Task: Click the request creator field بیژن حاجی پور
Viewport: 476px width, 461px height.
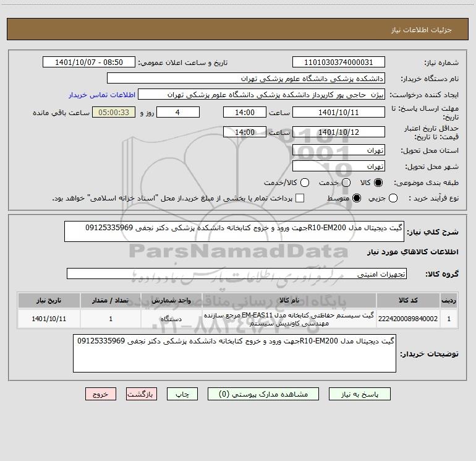Action: point(261,95)
